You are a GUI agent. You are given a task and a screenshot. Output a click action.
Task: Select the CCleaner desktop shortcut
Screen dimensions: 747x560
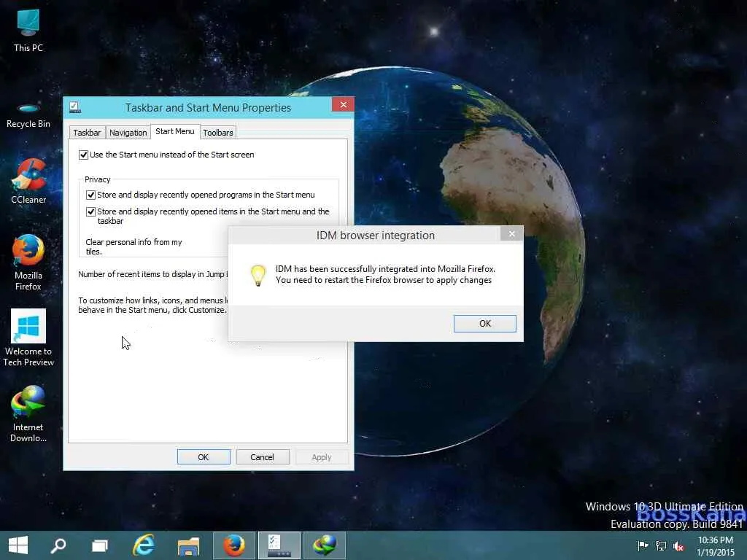click(x=28, y=182)
